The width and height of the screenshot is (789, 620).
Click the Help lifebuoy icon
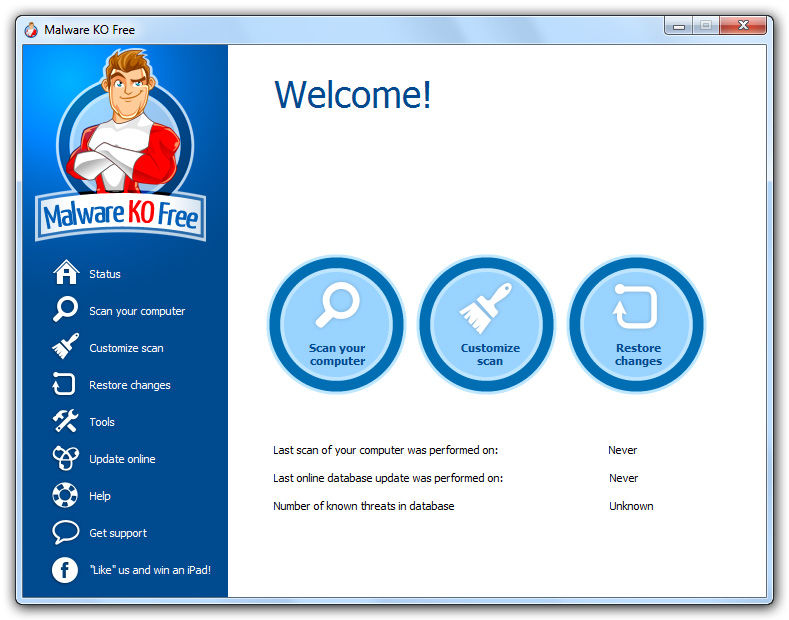click(65, 495)
